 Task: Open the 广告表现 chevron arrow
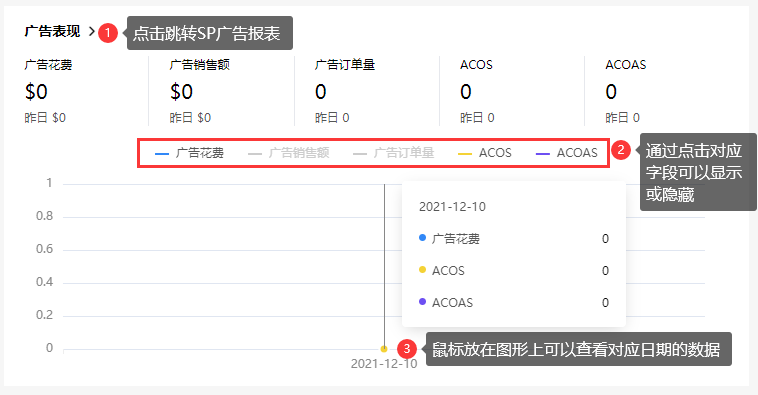pyautogui.click(x=91, y=32)
